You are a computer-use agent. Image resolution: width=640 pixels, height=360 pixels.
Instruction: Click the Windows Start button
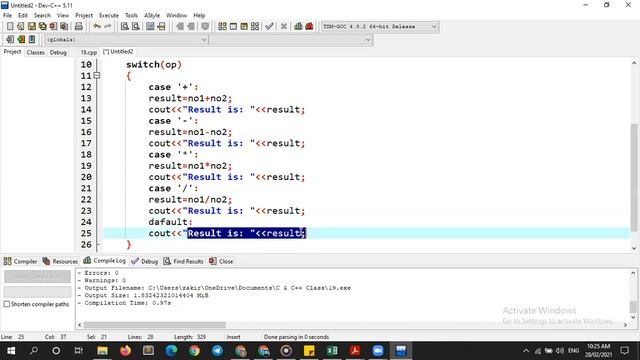(x=11, y=351)
